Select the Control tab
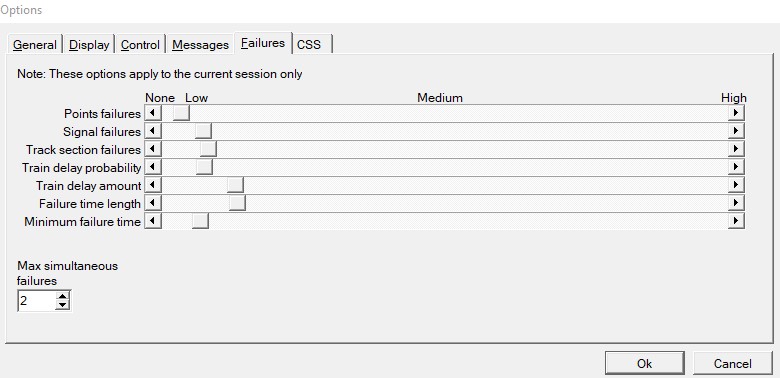The height and width of the screenshot is (378, 780). tap(140, 45)
